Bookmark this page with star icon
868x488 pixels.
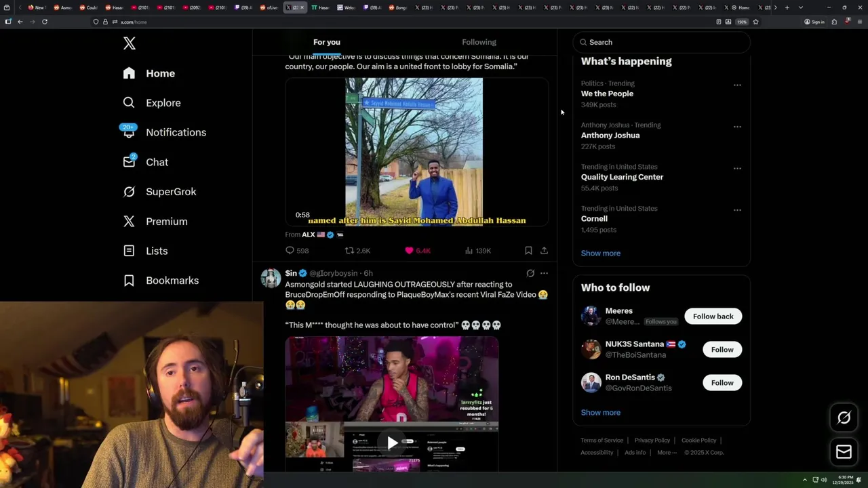coord(755,22)
